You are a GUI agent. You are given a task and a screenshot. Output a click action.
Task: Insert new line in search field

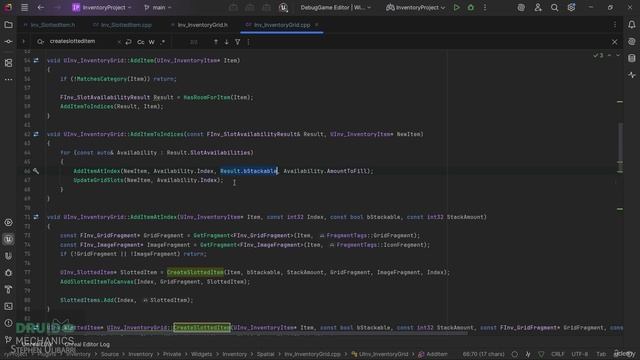point(129,42)
